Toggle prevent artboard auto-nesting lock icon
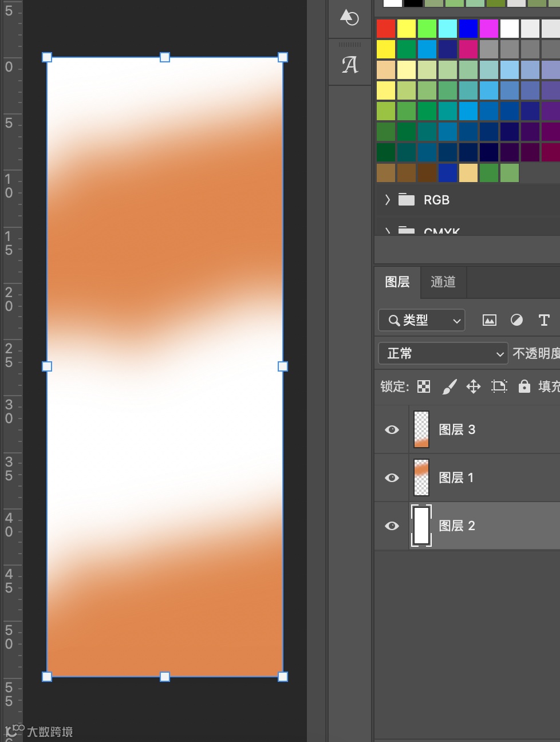 (499, 387)
